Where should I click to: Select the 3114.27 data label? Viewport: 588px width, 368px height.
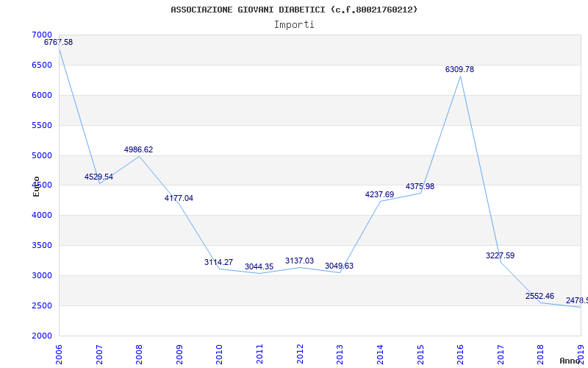tap(218, 262)
